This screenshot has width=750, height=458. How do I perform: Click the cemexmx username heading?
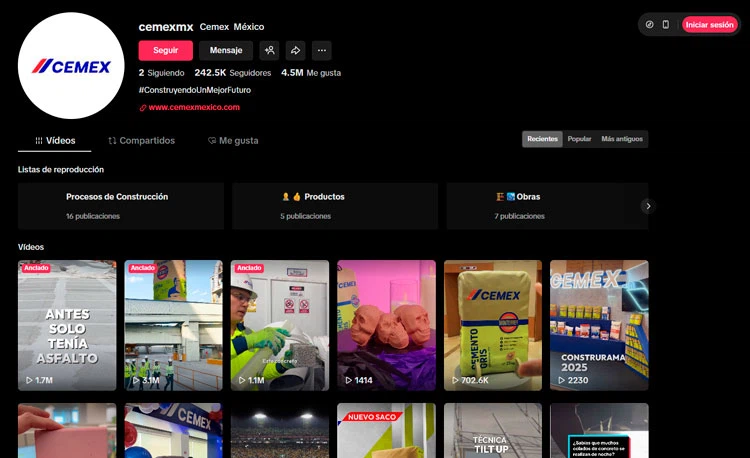tap(166, 27)
